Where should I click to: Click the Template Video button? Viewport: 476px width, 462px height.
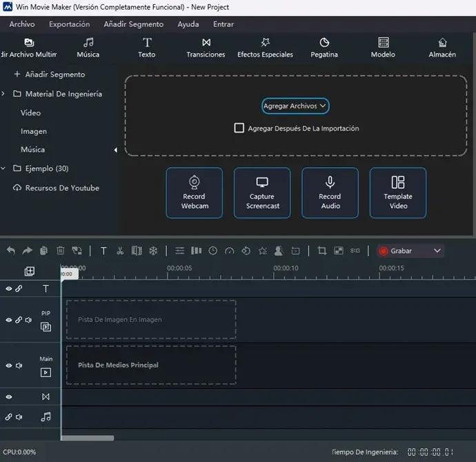(x=398, y=193)
